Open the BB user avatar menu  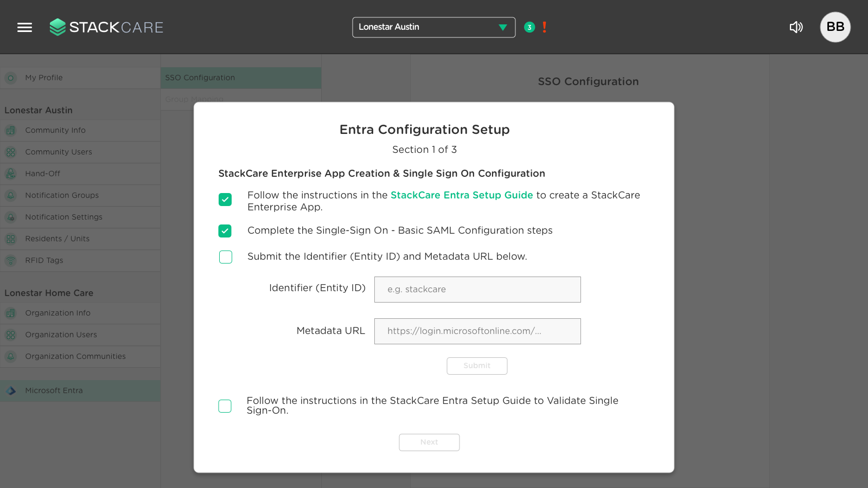click(835, 27)
